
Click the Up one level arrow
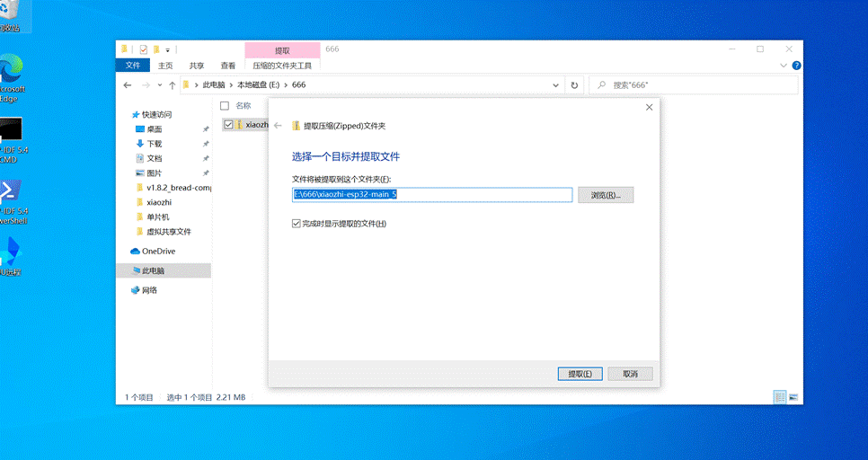tap(172, 85)
